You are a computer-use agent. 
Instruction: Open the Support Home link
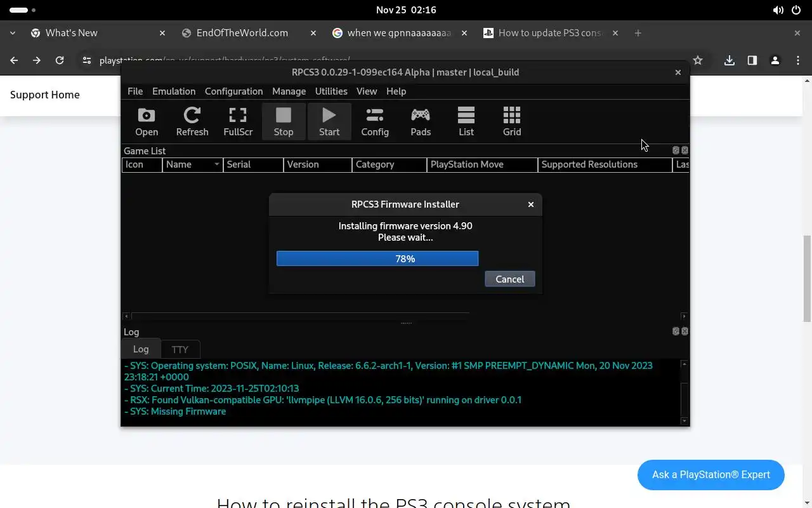pos(45,95)
